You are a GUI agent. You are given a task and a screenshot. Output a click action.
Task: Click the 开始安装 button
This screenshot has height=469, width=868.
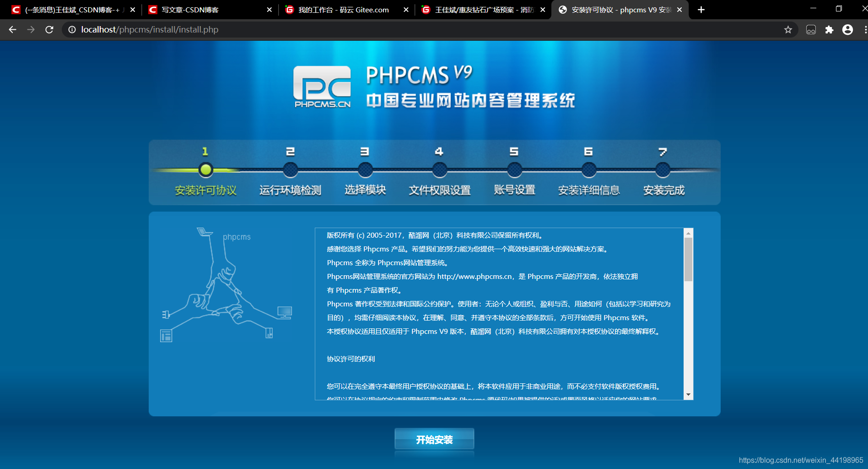[434, 439]
